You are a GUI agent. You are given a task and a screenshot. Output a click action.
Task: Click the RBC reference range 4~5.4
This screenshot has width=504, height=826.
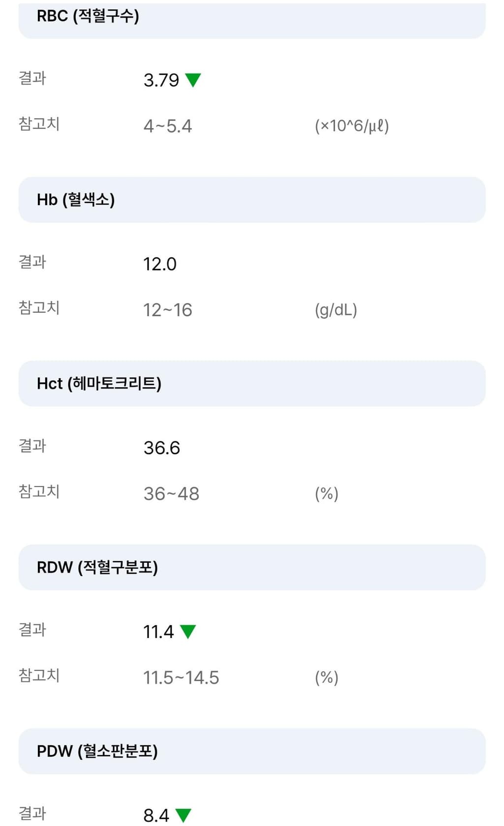168,126
